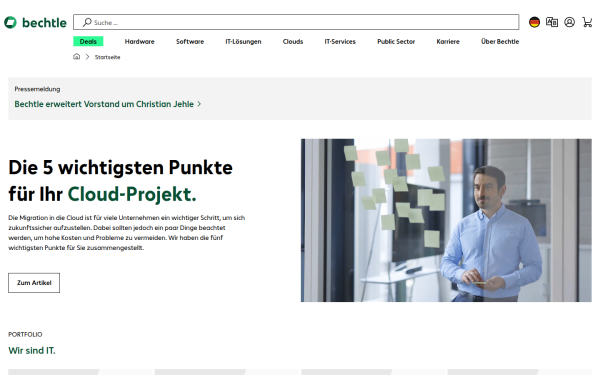
Task: Click the Bechtle logo
Action: [x=35, y=23]
